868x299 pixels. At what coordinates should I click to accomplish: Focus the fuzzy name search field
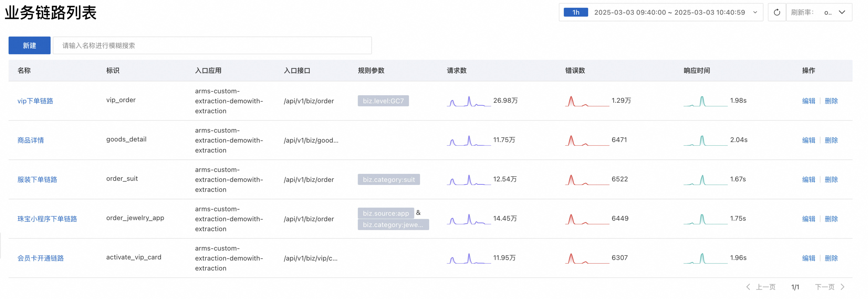212,46
